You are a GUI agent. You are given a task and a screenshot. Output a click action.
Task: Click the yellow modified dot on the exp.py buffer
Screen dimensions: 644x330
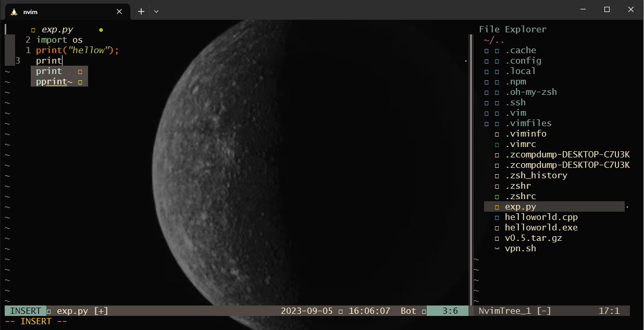pos(101,30)
